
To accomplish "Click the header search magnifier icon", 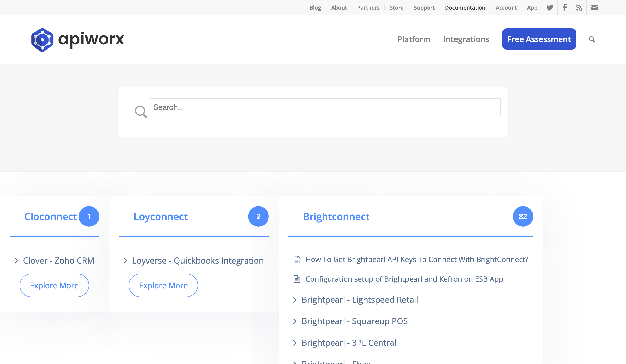I will click(592, 39).
